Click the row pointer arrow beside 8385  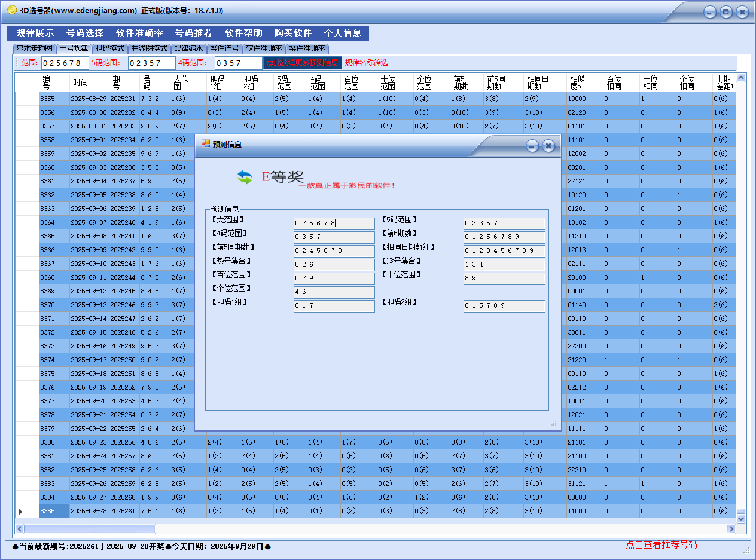tap(21, 512)
